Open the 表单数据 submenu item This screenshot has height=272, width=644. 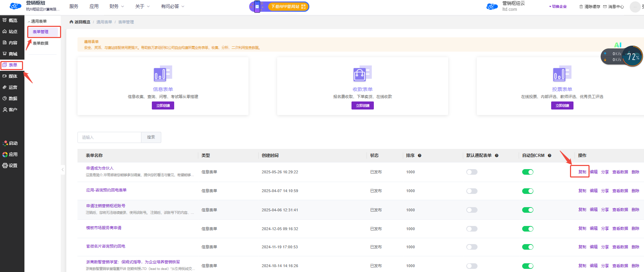pos(40,43)
